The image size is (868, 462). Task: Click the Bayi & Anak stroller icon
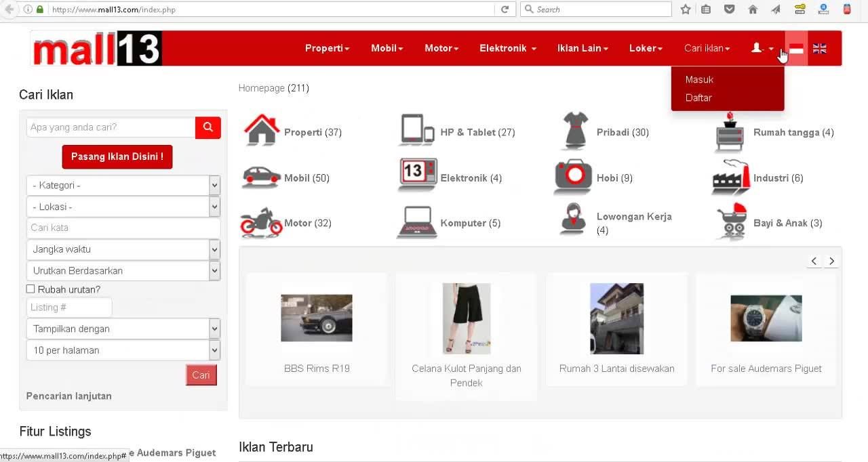click(x=732, y=222)
